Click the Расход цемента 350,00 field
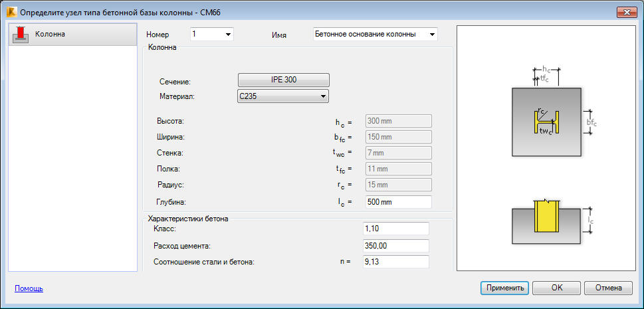This screenshot has height=309, width=644. [x=396, y=246]
